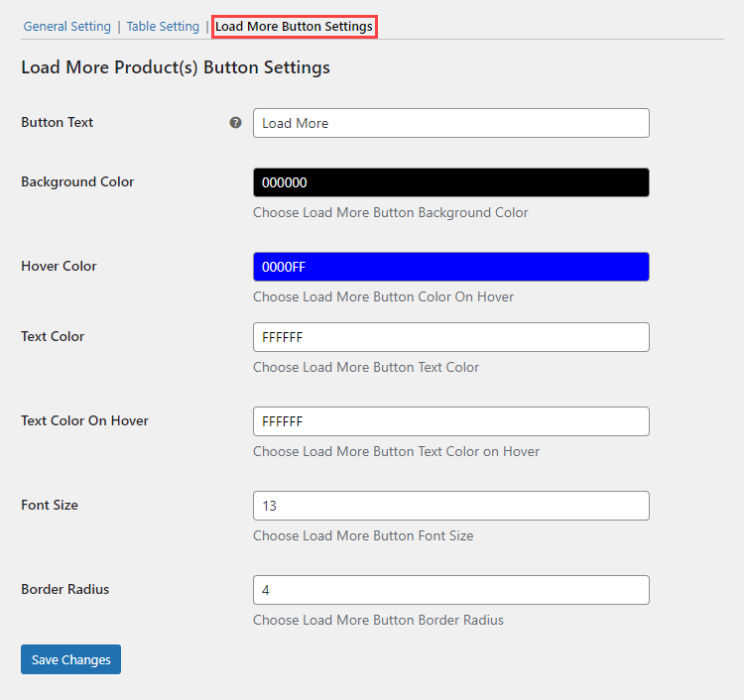Click the help icon beside Button Text

[x=236, y=123]
